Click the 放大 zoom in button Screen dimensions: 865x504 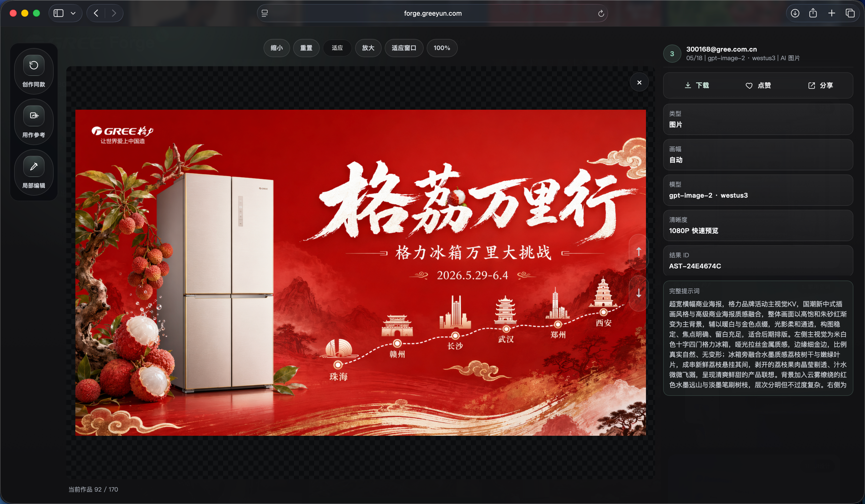pos(368,48)
